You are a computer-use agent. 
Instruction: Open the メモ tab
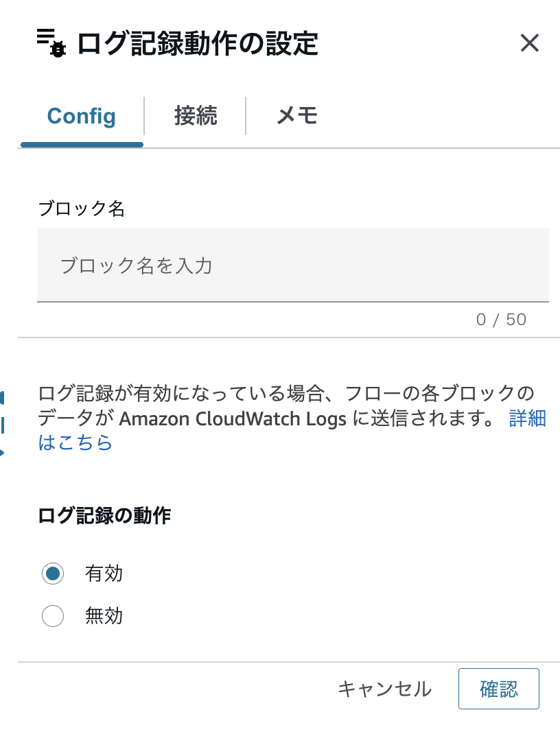pyautogui.click(x=296, y=116)
